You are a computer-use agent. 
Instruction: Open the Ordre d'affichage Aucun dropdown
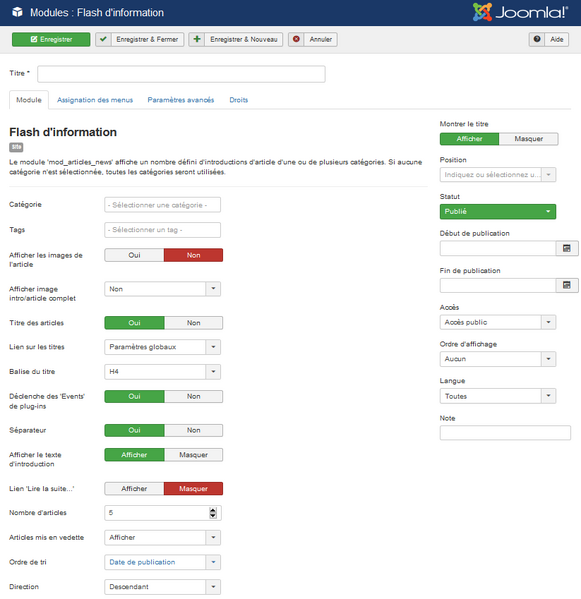coord(498,359)
